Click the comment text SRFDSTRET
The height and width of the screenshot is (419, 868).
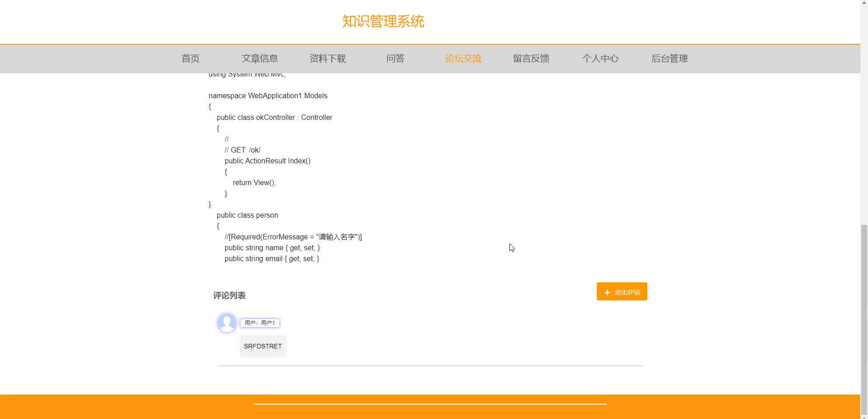tap(263, 346)
